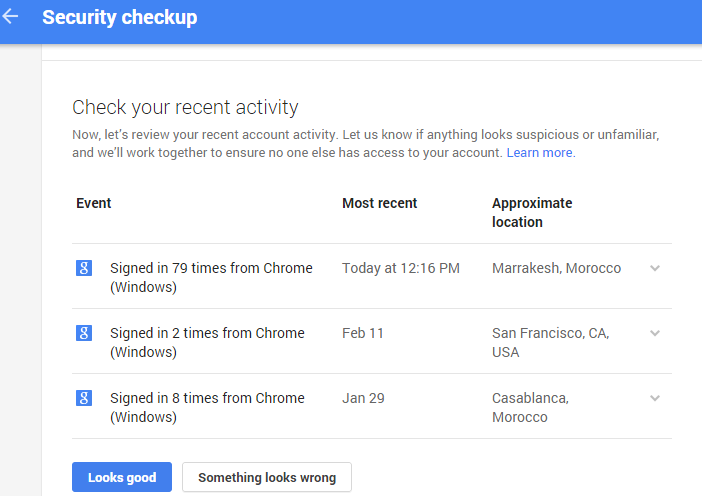Click the 'Today at 12:16 PM' timestamp
708x496 pixels.
(401, 268)
